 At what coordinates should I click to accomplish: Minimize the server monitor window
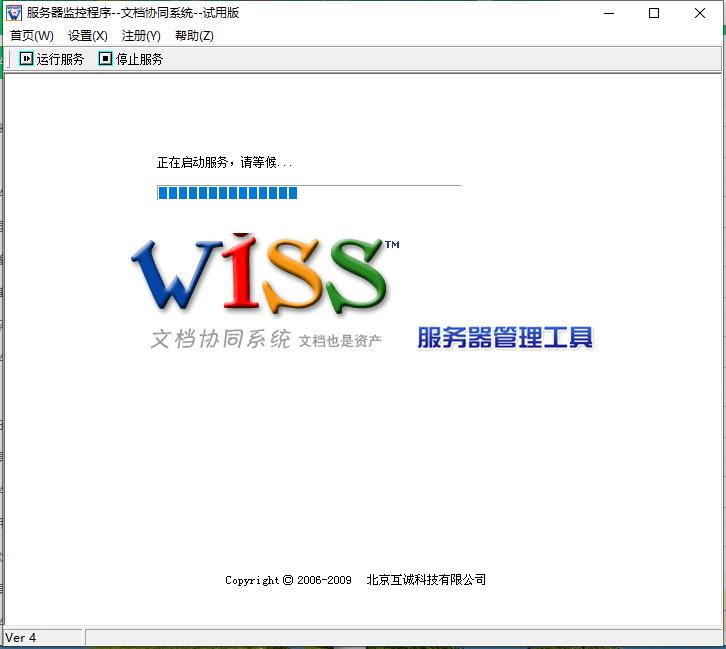[609, 13]
